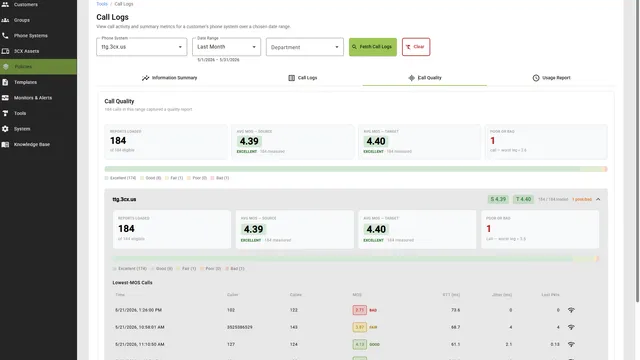
Task: Click the '5/21/2026, 1:26:00 PM' row time
Action: pyautogui.click(x=138, y=310)
